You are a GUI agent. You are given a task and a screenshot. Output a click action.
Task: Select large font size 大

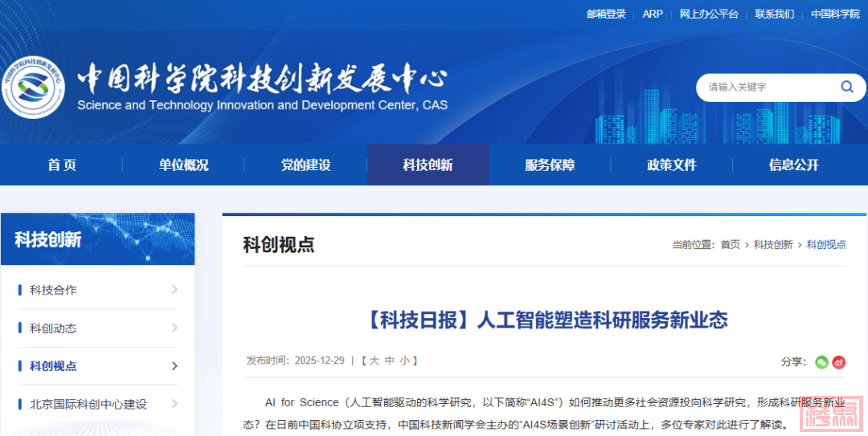tap(375, 361)
